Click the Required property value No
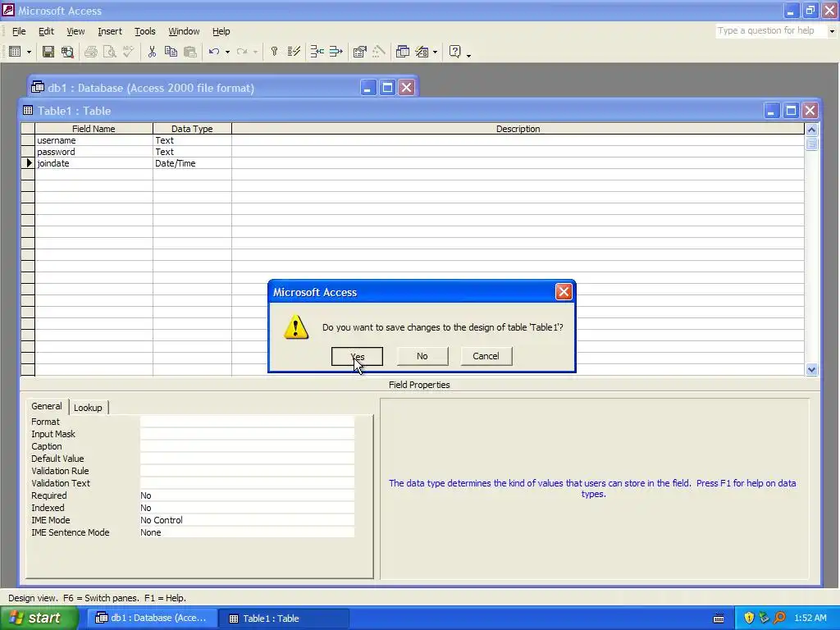Screen dimensions: 840x630 point(247,495)
